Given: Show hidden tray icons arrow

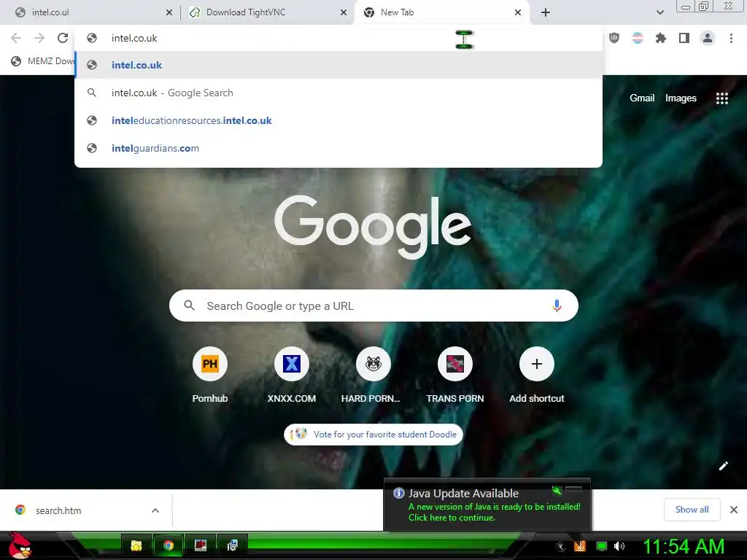Looking at the screenshot, I should point(561,547).
